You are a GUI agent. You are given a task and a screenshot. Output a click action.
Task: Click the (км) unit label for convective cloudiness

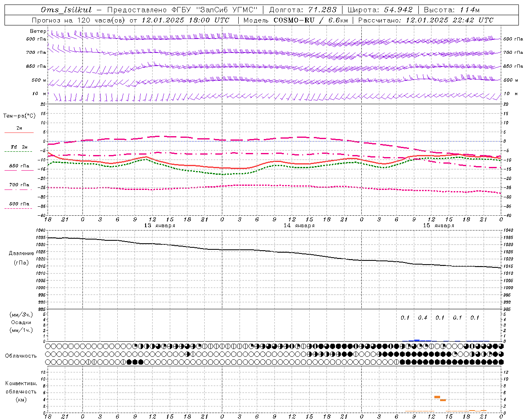(21, 399)
